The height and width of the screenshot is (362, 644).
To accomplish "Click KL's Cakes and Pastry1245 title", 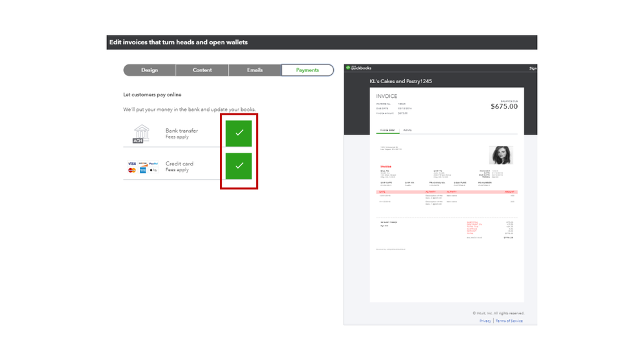I will [400, 81].
